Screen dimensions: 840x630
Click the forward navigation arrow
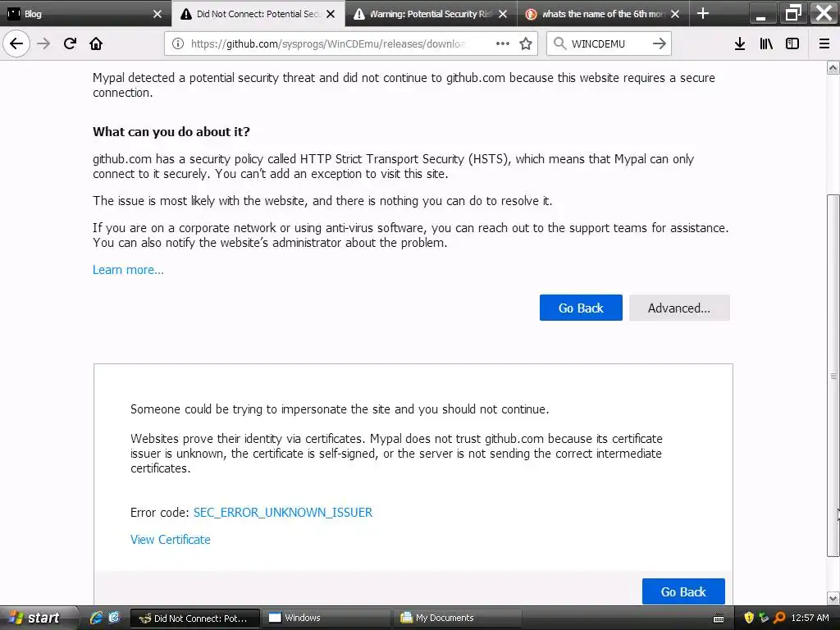pyautogui.click(x=43, y=43)
